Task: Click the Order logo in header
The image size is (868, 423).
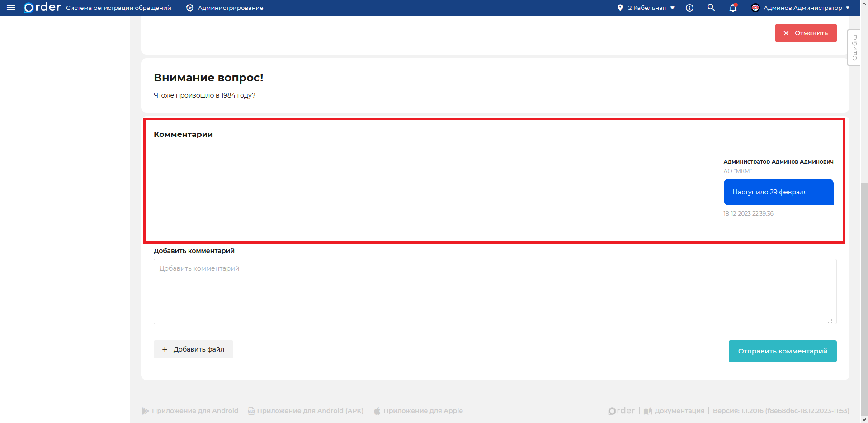Action: (x=42, y=8)
